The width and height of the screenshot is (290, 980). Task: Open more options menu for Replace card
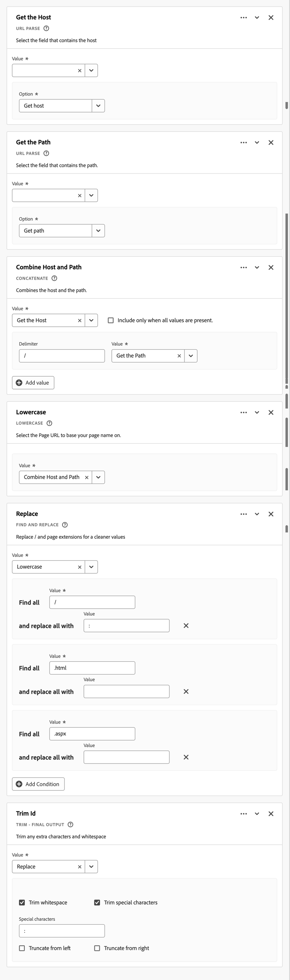(x=244, y=514)
